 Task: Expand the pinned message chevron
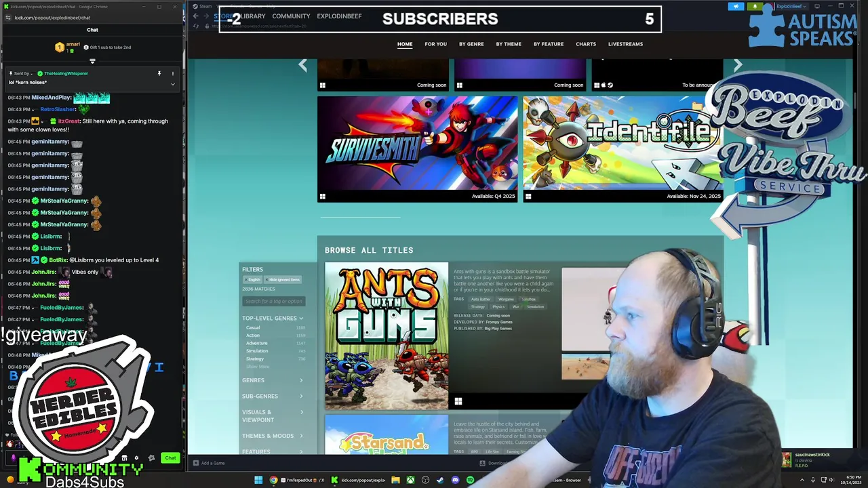pos(172,84)
